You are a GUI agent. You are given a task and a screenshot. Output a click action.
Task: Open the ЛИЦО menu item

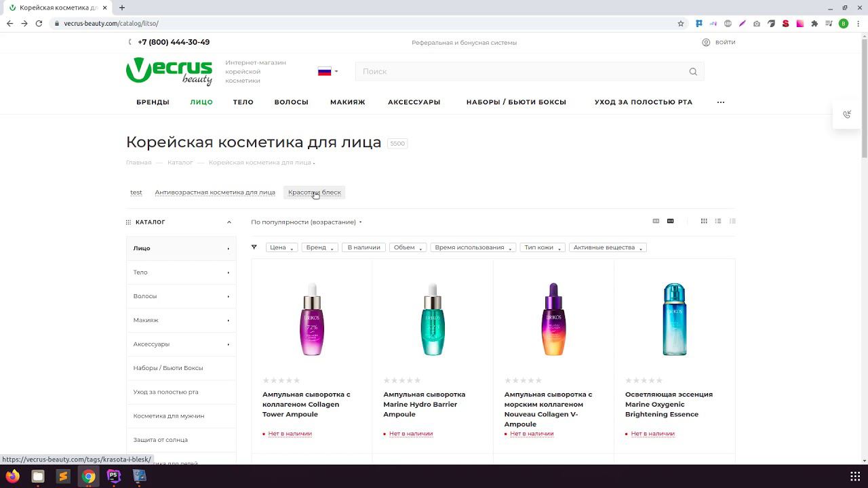(x=201, y=102)
